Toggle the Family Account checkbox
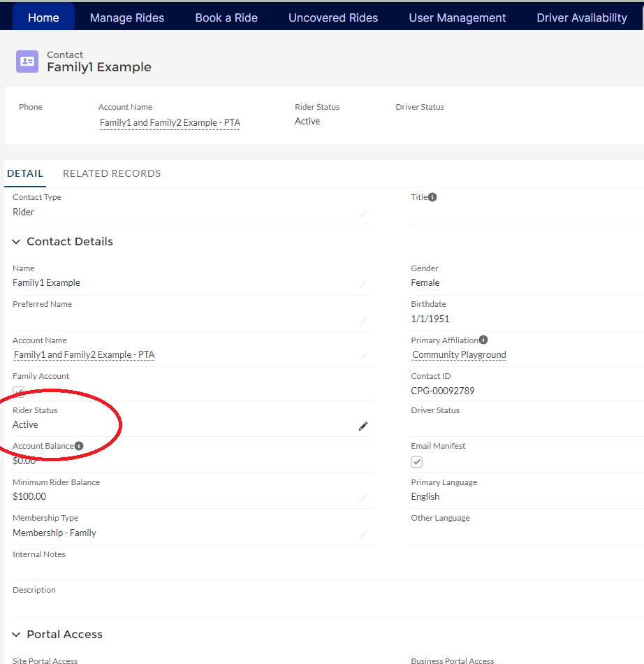 (19, 391)
